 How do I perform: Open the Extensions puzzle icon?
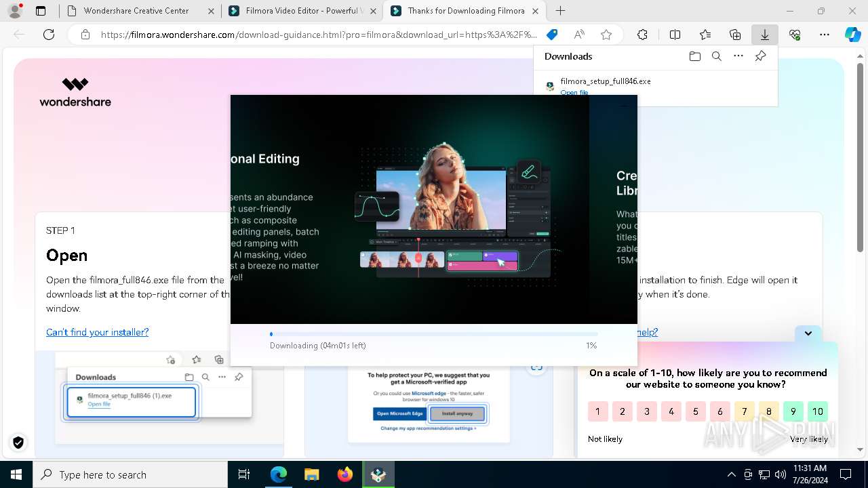click(642, 35)
